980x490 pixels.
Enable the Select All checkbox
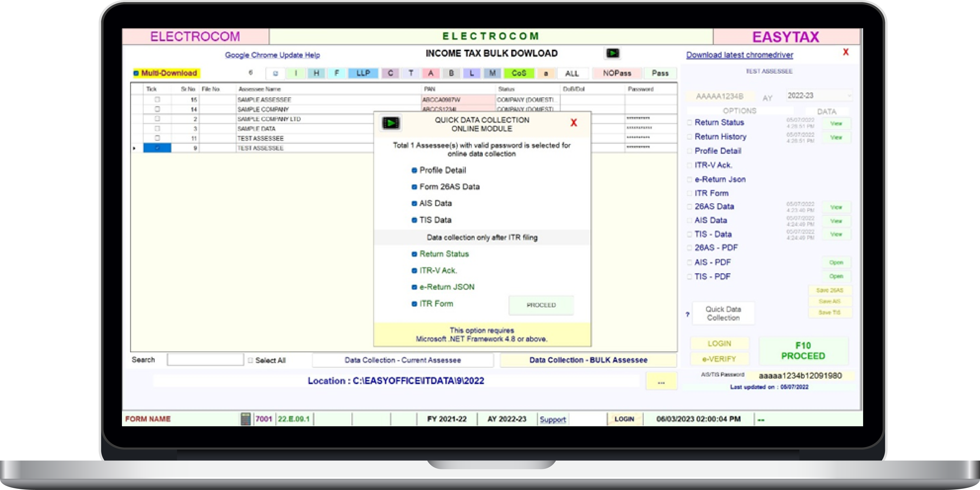click(250, 360)
